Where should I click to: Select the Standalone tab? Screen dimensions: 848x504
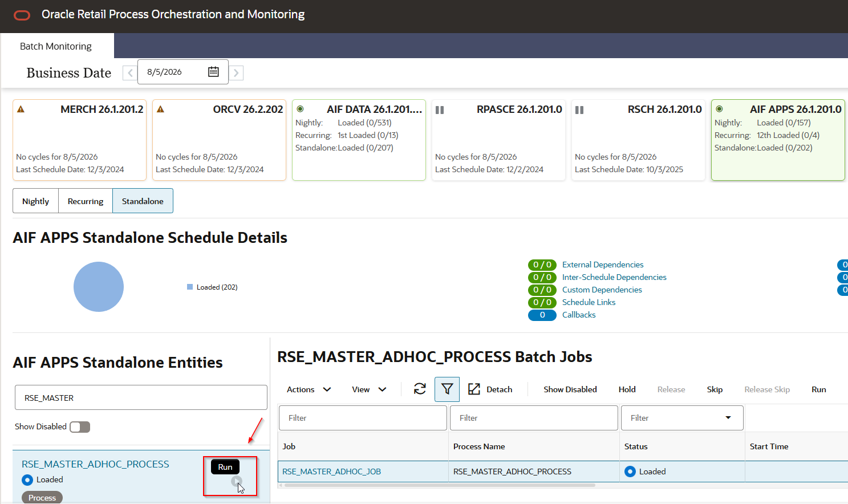[x=143, y=201]
